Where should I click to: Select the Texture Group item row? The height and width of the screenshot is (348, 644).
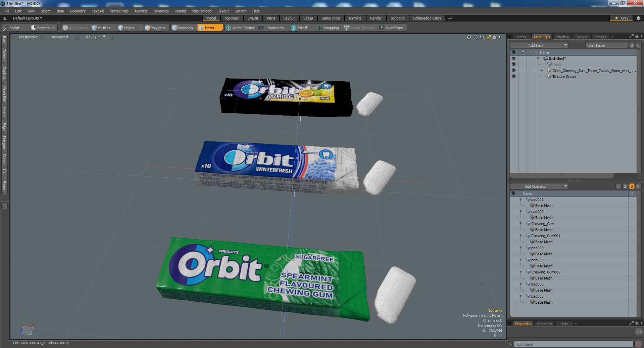[x=573, y=77]
